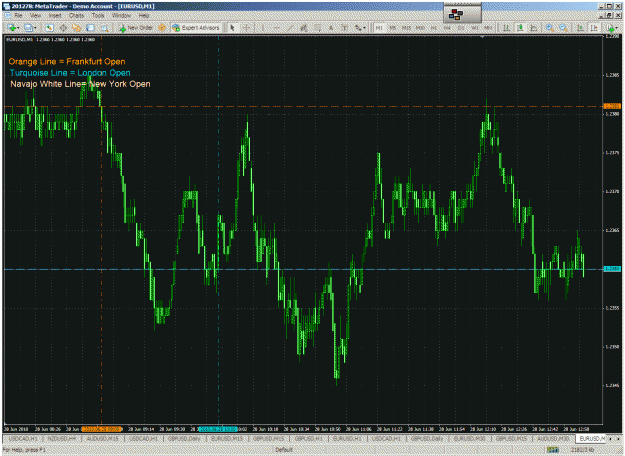Screen dimensions: 625x456
Task: Toggle the Market Watch window icon
Action: tap(49, 28)
